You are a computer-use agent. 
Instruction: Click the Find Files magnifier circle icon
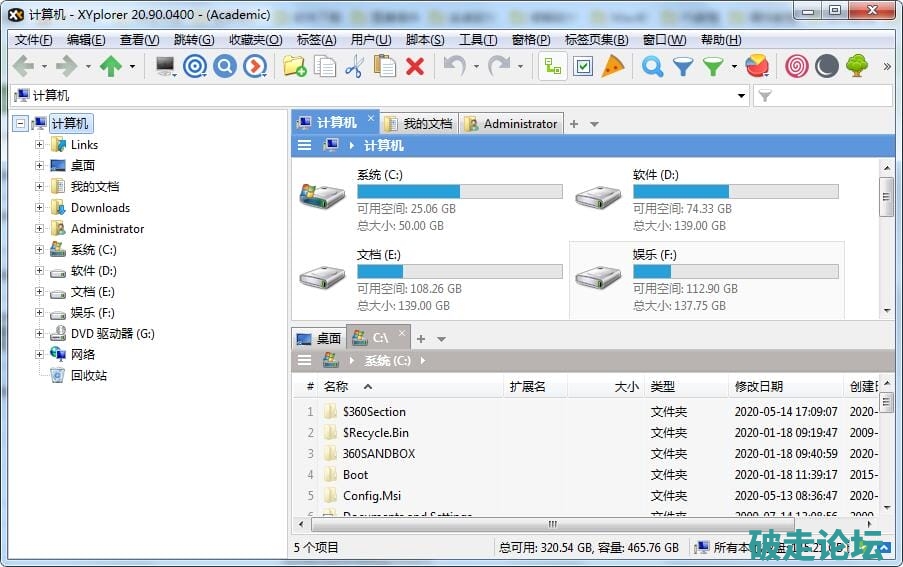(x=225, y=66)
